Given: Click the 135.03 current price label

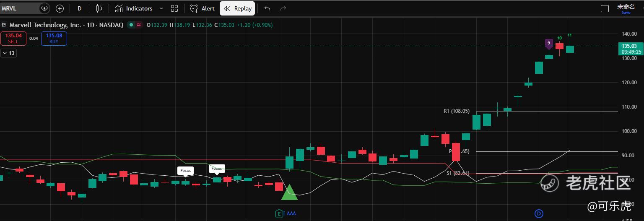Looking at the screenshot, I should click(630, 49).
